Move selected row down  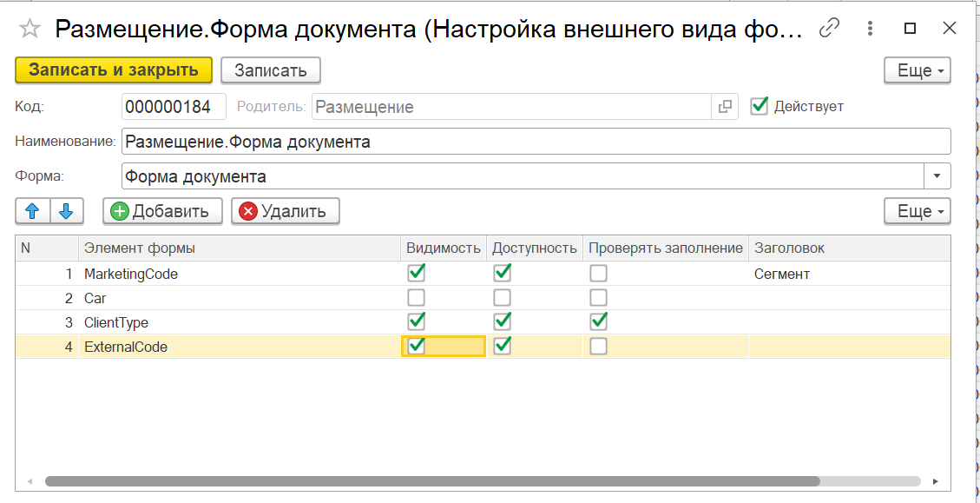pos(66,211)
